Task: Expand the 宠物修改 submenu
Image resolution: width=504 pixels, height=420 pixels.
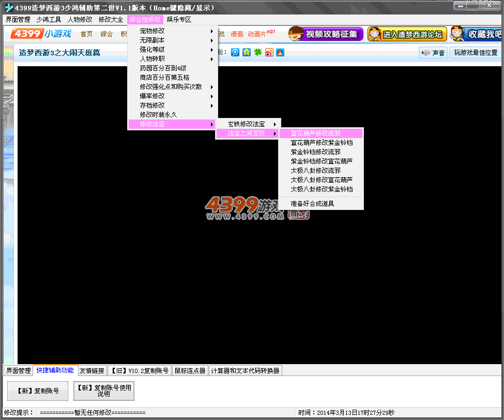Action: pyautogui.click(x=173, y=31)
